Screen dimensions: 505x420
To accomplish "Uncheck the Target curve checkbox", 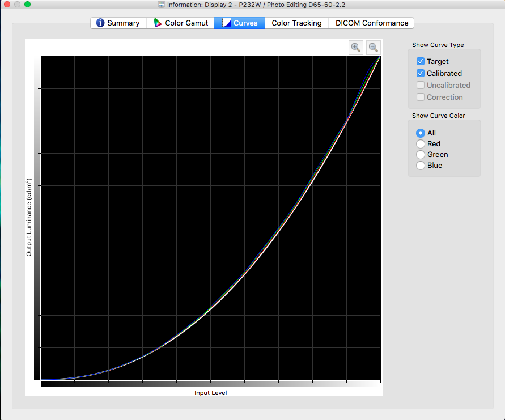I will pyautogui.click(x=421, y=61).
